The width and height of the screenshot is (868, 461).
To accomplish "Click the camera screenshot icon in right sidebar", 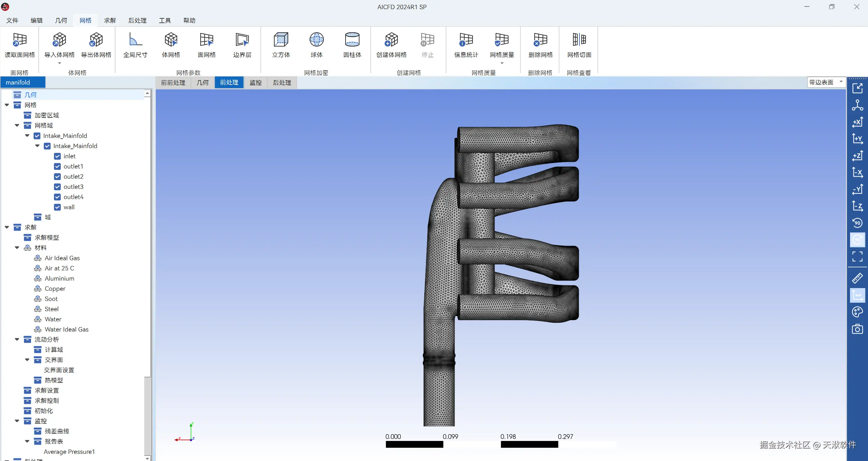I will point(857,329).
